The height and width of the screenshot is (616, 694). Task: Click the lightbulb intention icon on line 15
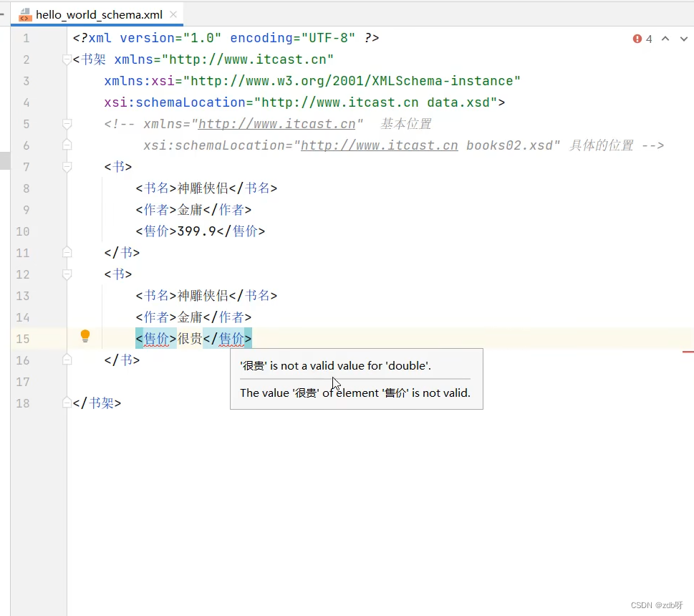85,335
